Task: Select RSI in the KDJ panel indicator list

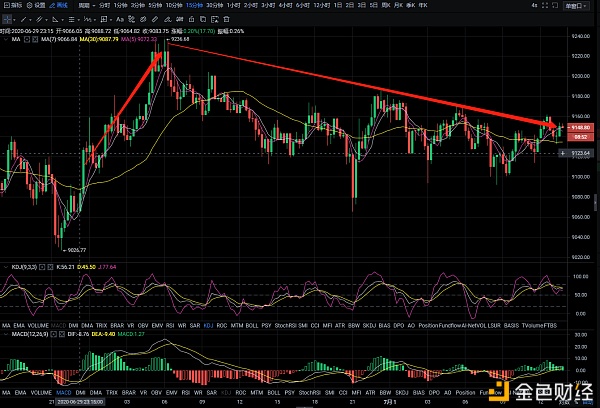Action: click(170, 325)
